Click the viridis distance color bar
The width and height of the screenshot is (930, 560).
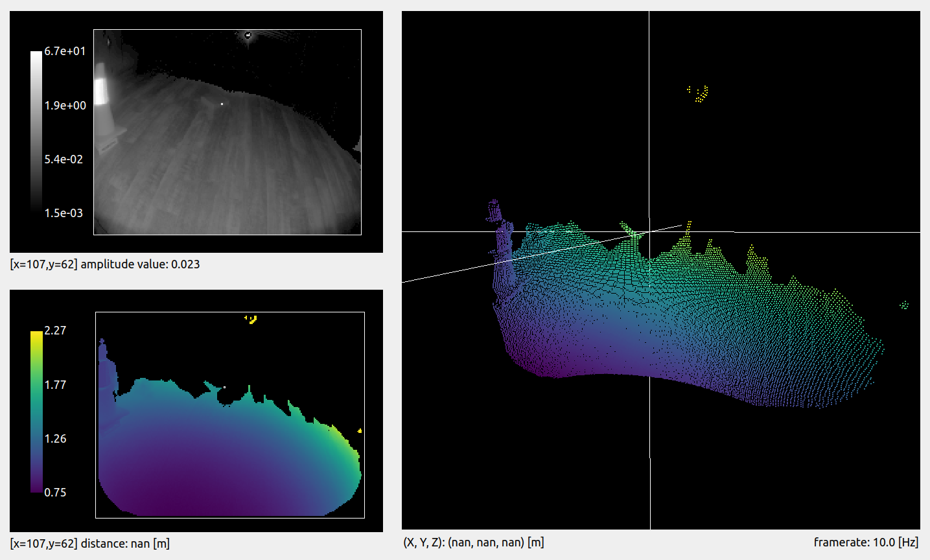(x=36, y=411)
